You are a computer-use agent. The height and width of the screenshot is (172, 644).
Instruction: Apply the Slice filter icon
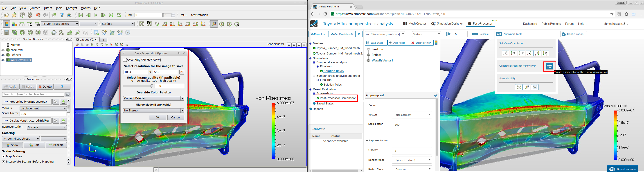coord(30,33)
